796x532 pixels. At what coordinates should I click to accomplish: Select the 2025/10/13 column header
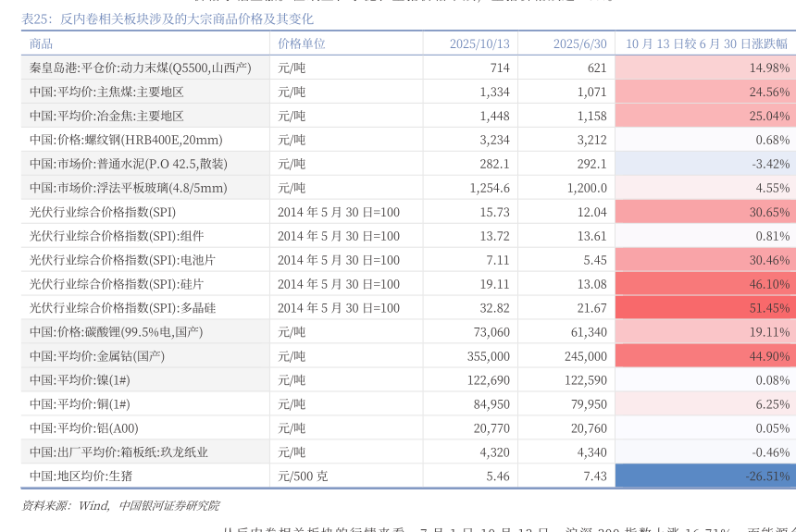[479, 43]
